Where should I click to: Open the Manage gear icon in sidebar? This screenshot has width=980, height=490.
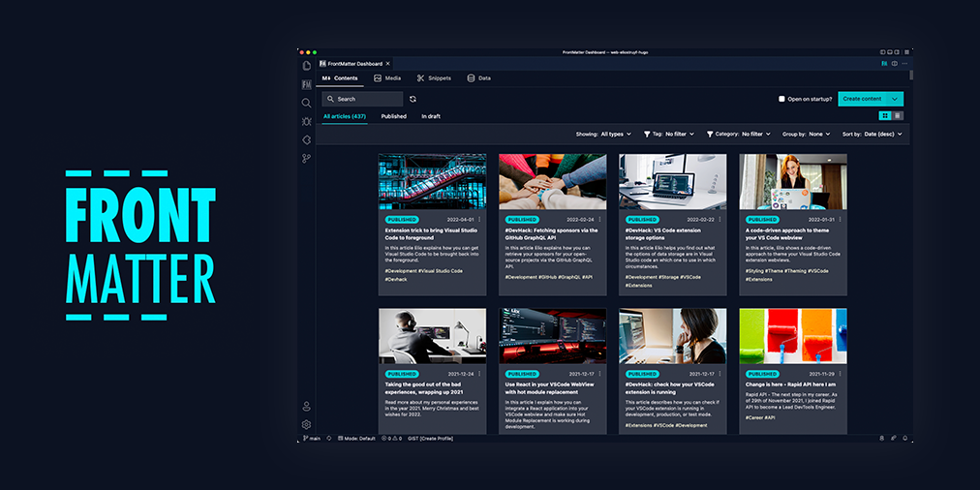coord(306,424)
